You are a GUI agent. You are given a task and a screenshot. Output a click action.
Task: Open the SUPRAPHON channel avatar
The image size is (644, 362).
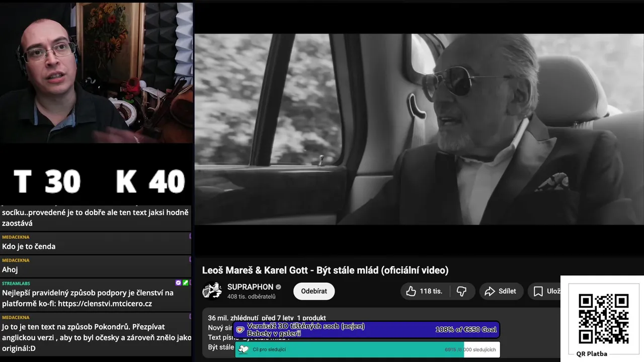pyautogui.click(x=212, y=291)
